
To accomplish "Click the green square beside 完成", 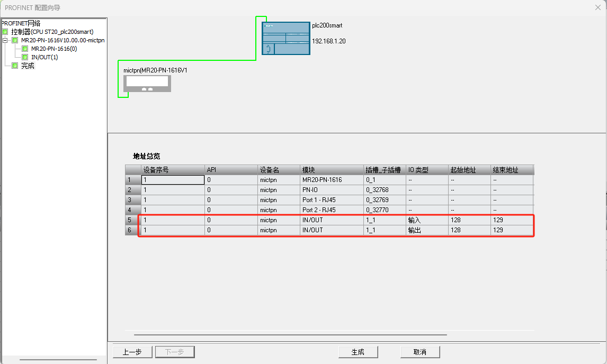I will [15, 66].
